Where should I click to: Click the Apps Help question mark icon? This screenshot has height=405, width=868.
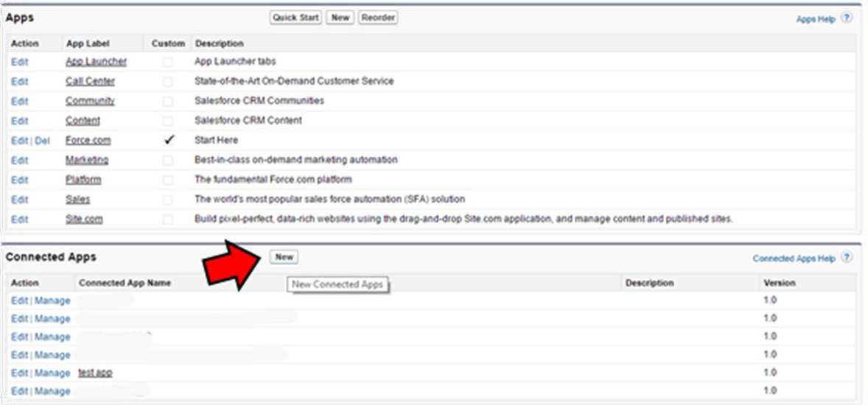pos(847,18)
